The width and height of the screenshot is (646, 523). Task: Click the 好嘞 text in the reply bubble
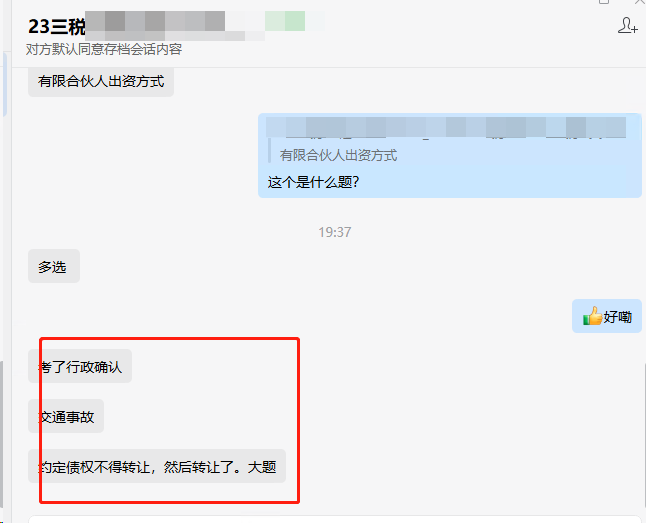(618, 317)
